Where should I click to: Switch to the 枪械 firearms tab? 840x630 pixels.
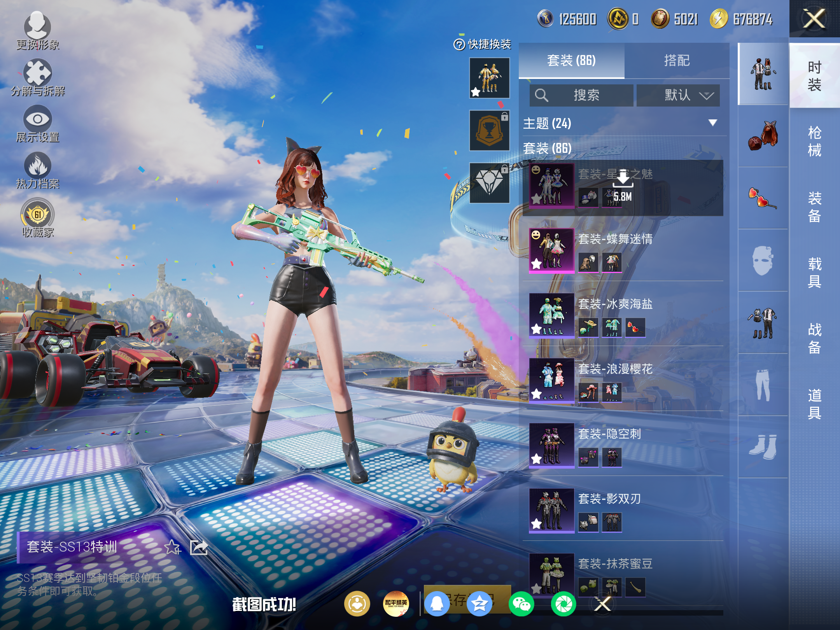click(815, 141)
